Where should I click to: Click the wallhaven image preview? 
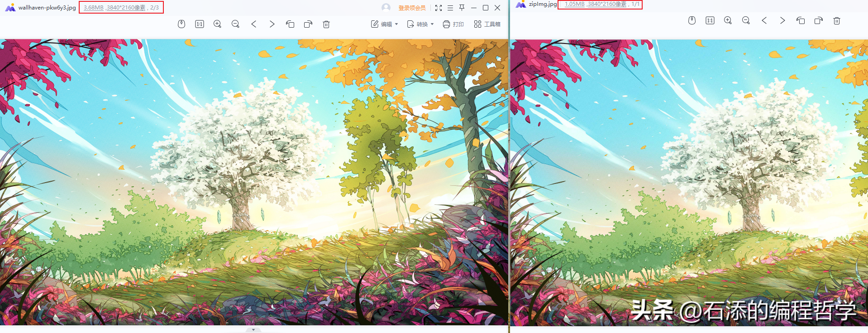click(x=254, y=182)
